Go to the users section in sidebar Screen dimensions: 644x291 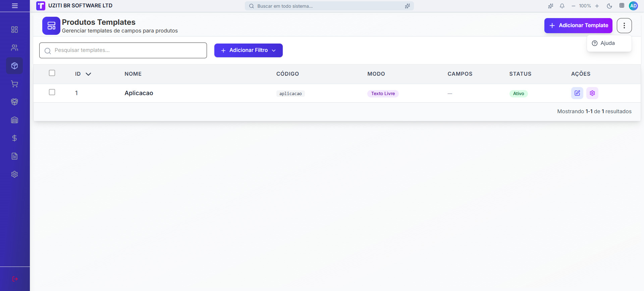tap(14, 48)
